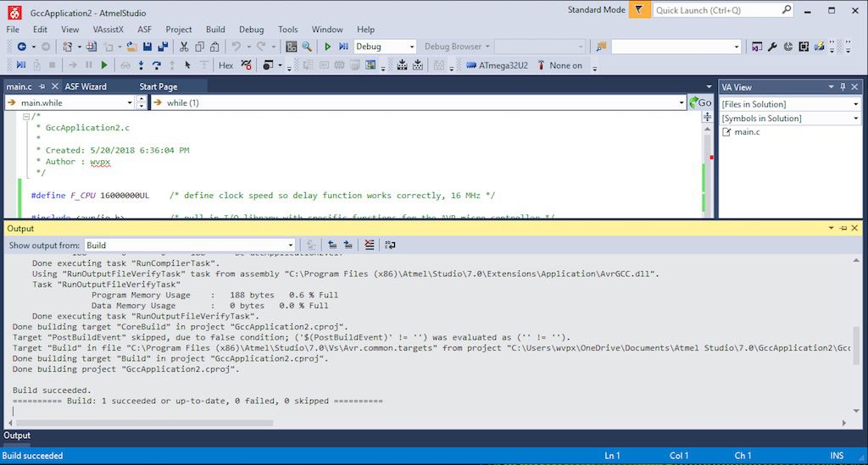The width and height of the screenshot is (868, 465).
Task: Click the solid green Continue arrow
Action: tap(104, 65)
